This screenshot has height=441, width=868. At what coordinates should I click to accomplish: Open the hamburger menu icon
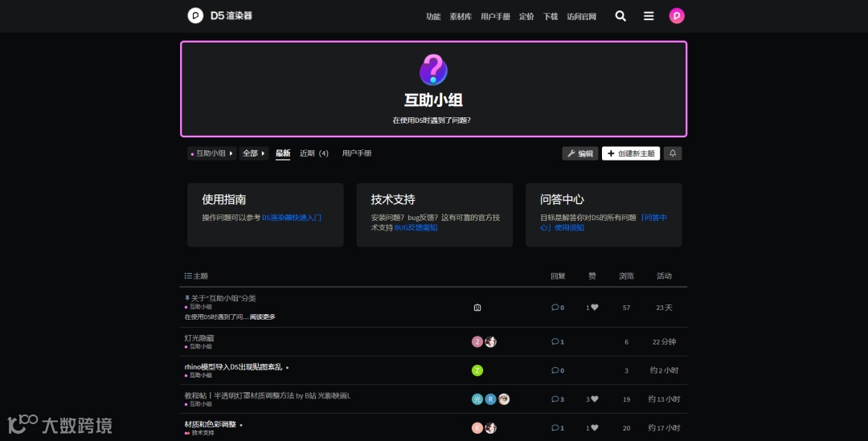tap(649, 16)
